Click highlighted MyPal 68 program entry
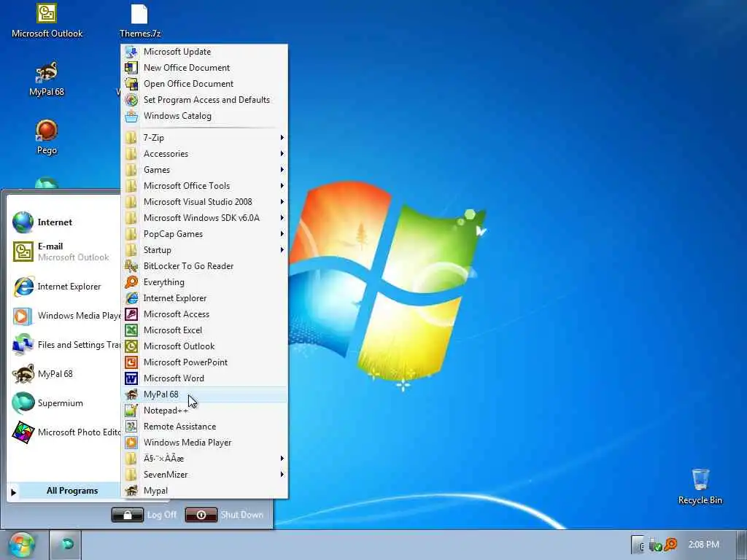 click(x=204, y=394)
